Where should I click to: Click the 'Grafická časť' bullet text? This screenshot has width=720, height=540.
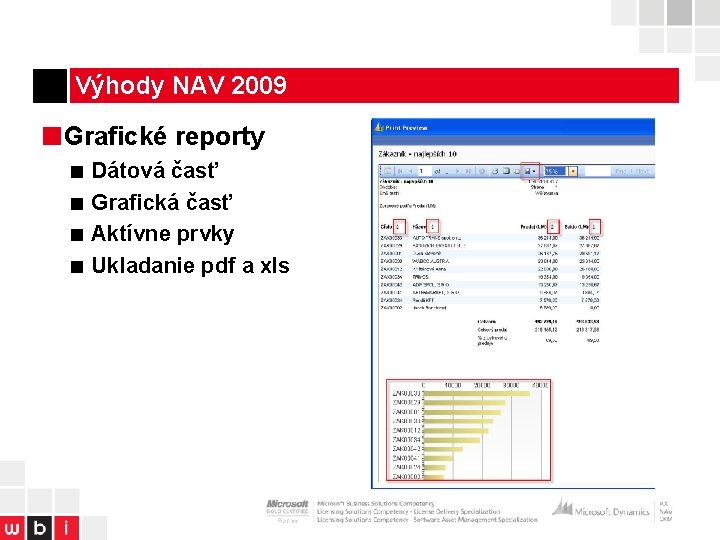tap(162, 202)
